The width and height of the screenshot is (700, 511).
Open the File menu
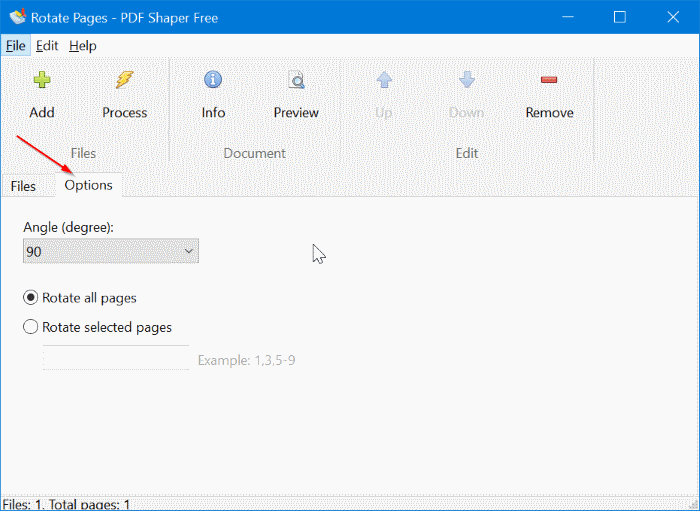pos(16,46)
